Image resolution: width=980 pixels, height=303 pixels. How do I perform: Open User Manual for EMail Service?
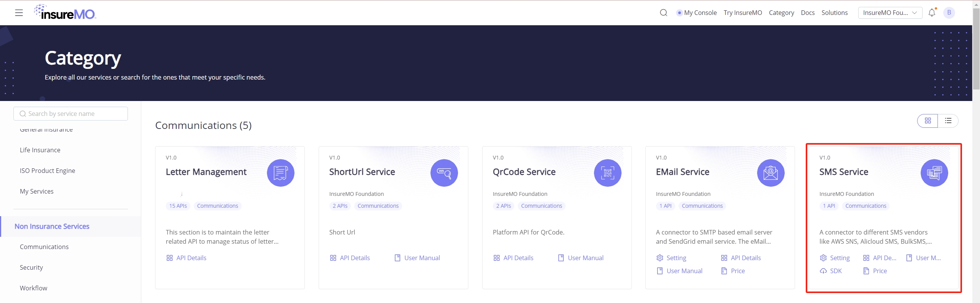[x=680, y=271]
